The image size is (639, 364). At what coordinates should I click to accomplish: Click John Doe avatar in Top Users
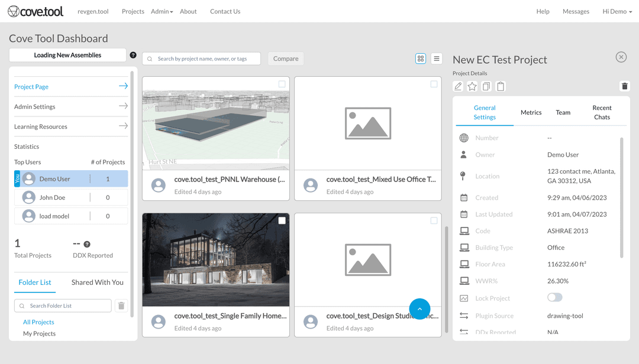28,197
